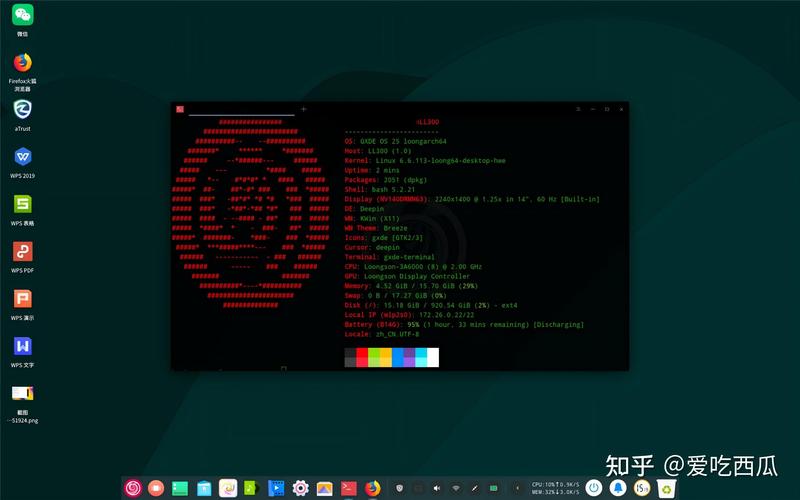Open the trash bin in the dock
Screen dimensions: 800x500
pyautogui.click(x=666, y=488)
